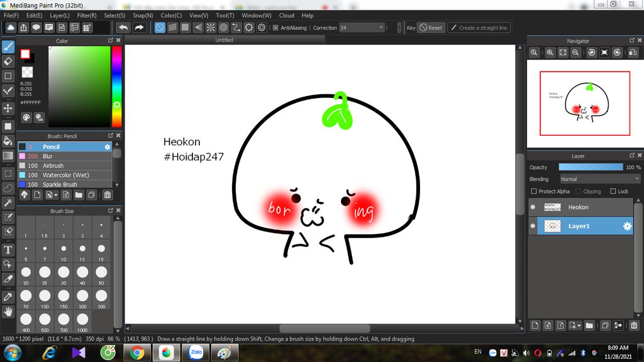Select the Brush tool in left toolbar
This screenshot has width=644, height=362.
(8, 47)
